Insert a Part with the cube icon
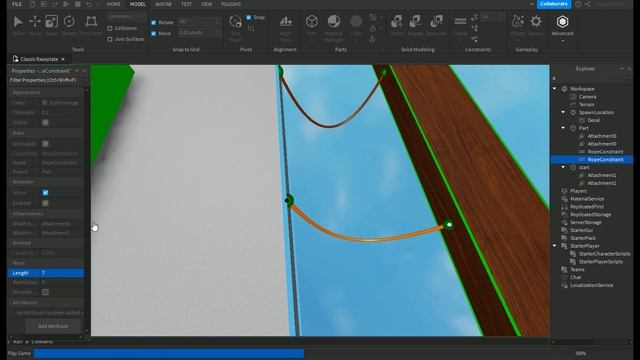 pyautogui.click(x=312, y=21)
